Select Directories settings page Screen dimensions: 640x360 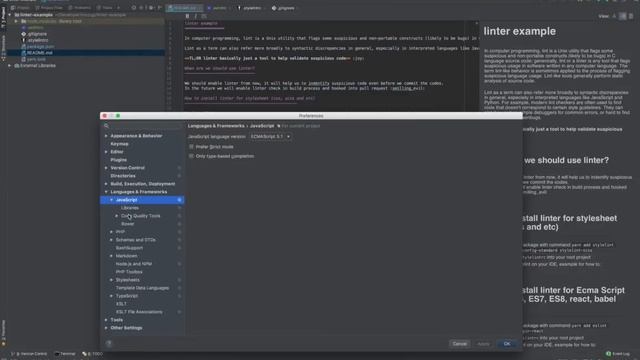coord(122,176)
